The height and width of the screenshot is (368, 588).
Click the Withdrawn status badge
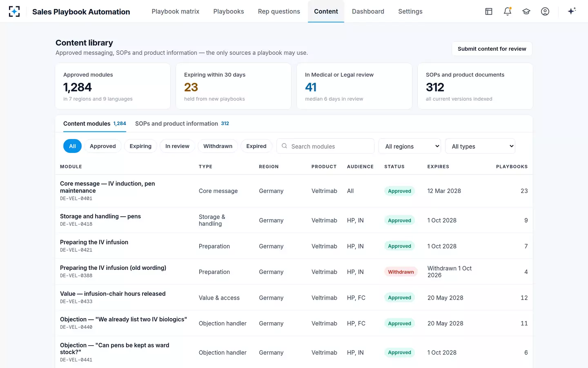(x=401, y=272)
